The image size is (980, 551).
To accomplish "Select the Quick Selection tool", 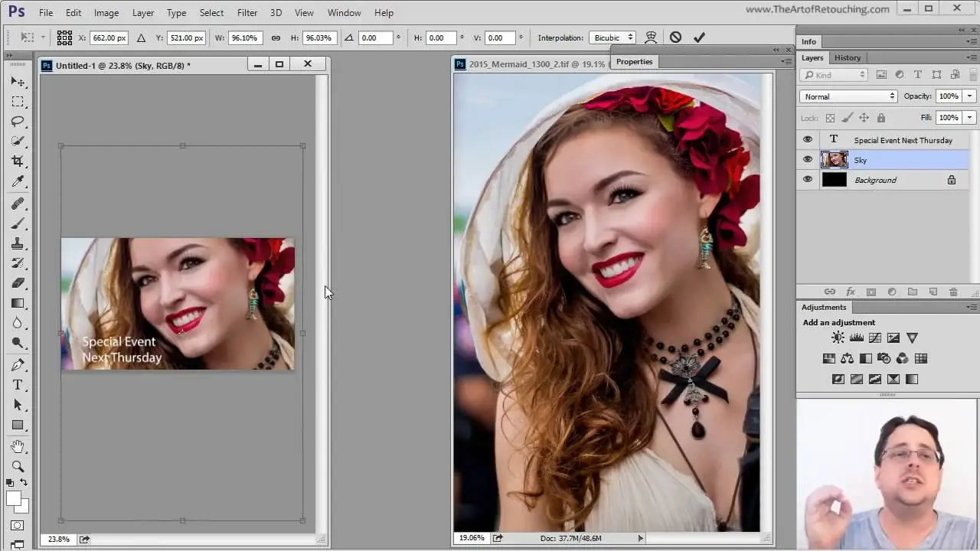I will [18, 142].
